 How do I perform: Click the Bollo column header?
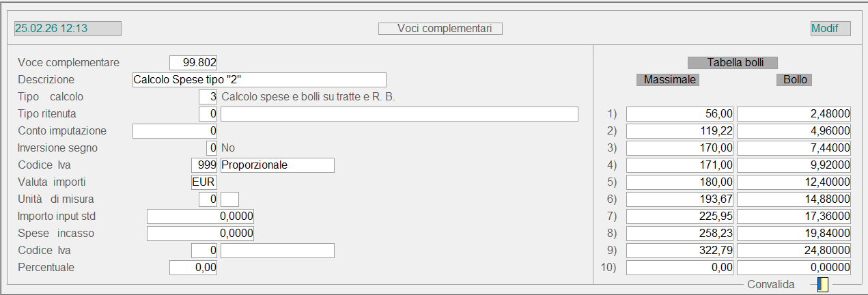[x=795, y=80]
